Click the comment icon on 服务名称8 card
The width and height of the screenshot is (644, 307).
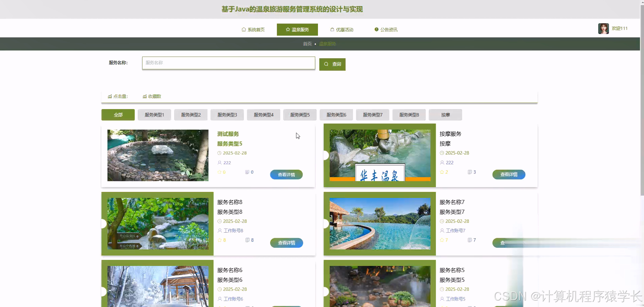coord(248,240)
